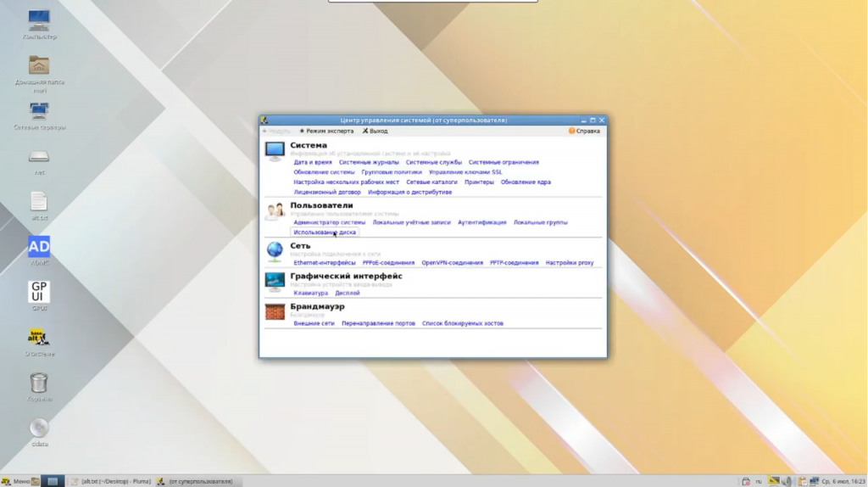The image size is (868, 487).
Task: Open Настройка нескольких рабочих мест
Action: coord(346,182)
